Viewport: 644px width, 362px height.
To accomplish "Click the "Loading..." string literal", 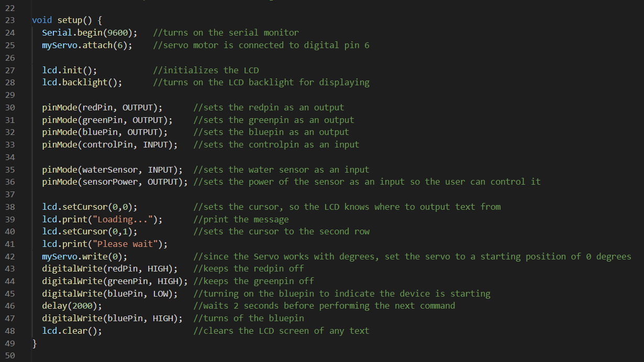I will coord(125,219).
